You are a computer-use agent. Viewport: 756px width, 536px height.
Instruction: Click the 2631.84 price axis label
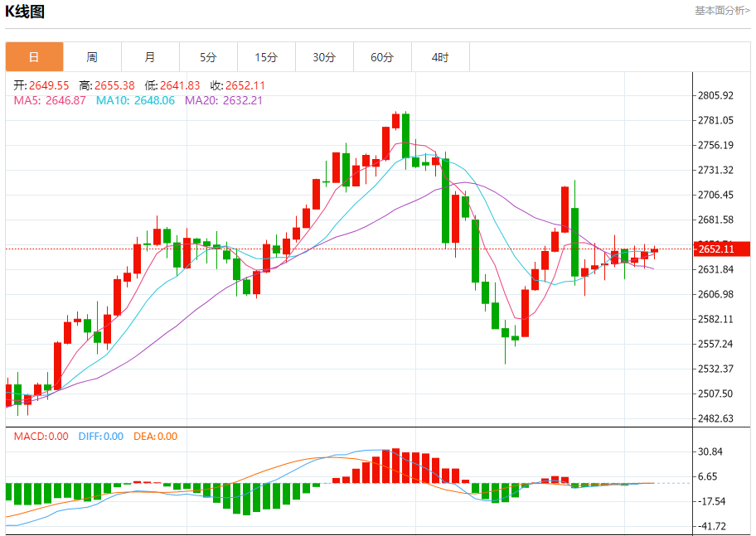coord(715,269)
